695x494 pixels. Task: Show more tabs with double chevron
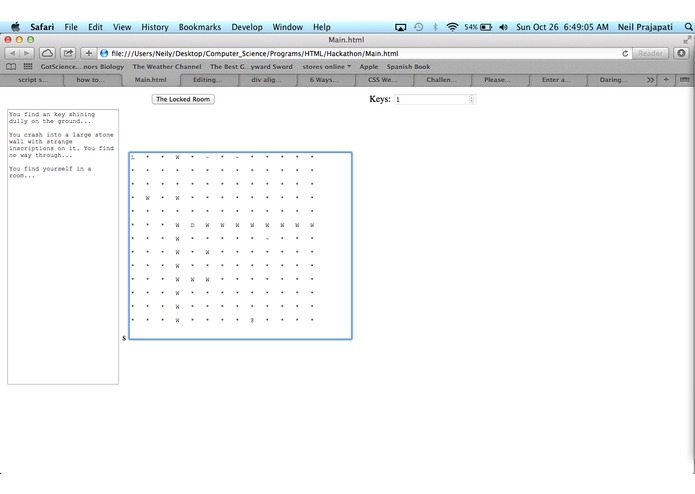tap(650, 80)
